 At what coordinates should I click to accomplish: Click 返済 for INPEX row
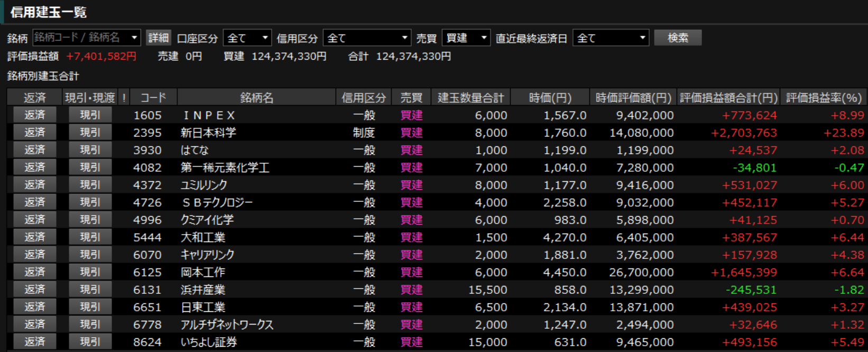[x=35, y=115]
